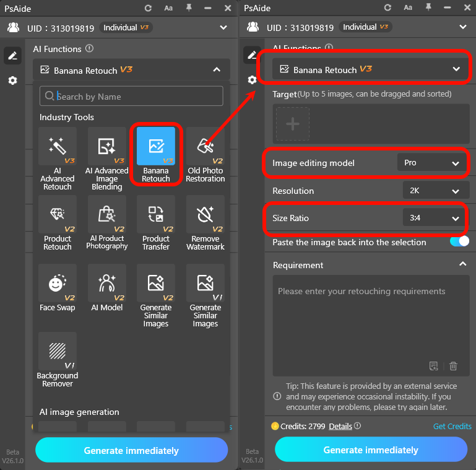Click the clear requirement trash icon
This screenshot has width=476, height=470.
[453, 366]
